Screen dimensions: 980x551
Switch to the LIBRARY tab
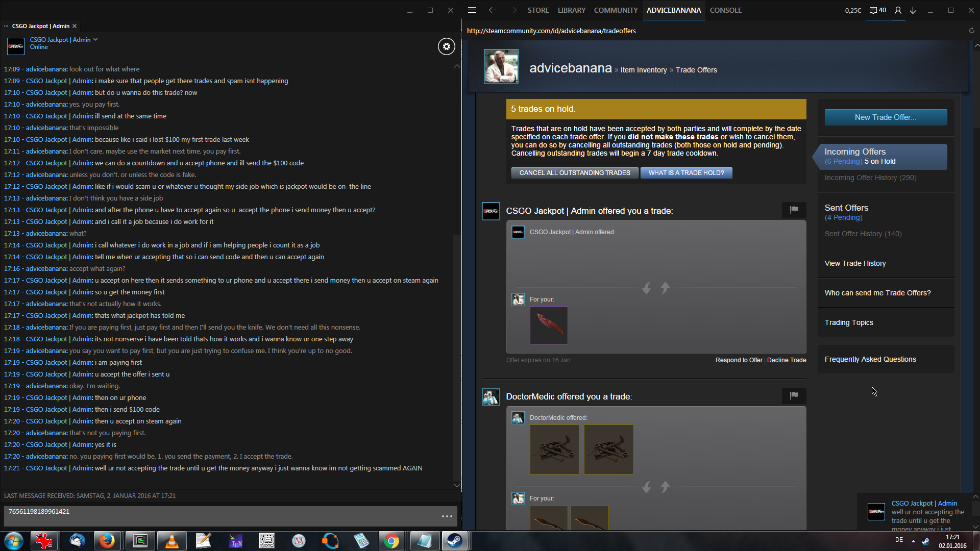[571, 10]
